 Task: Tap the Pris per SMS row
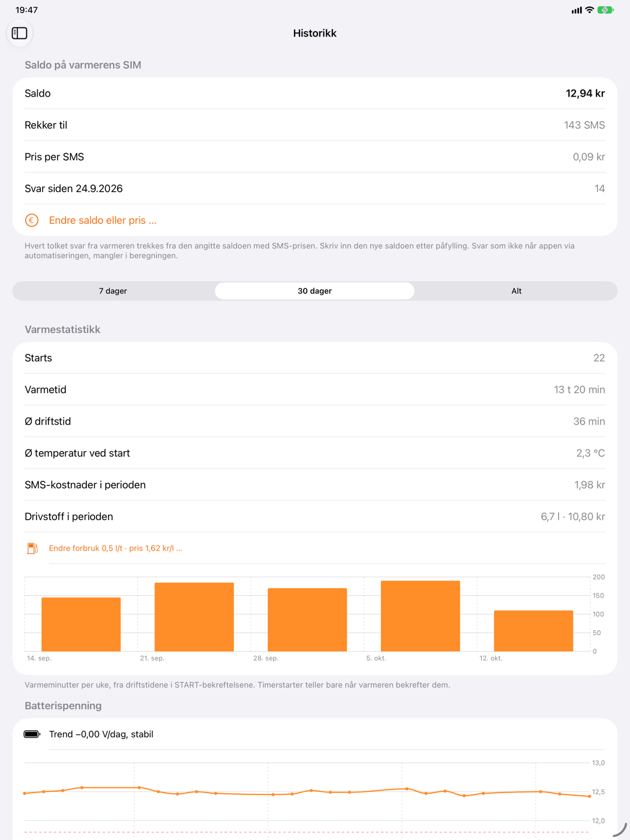[x=314, y=157]
